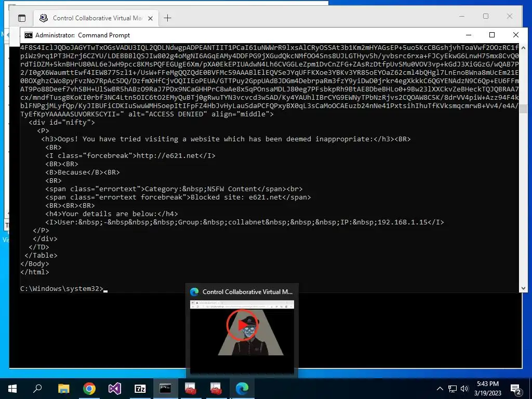Close the Control Collaborative Virtual Machines tab
The width and height of the screenshot is (532, 399).
[150, 18]
